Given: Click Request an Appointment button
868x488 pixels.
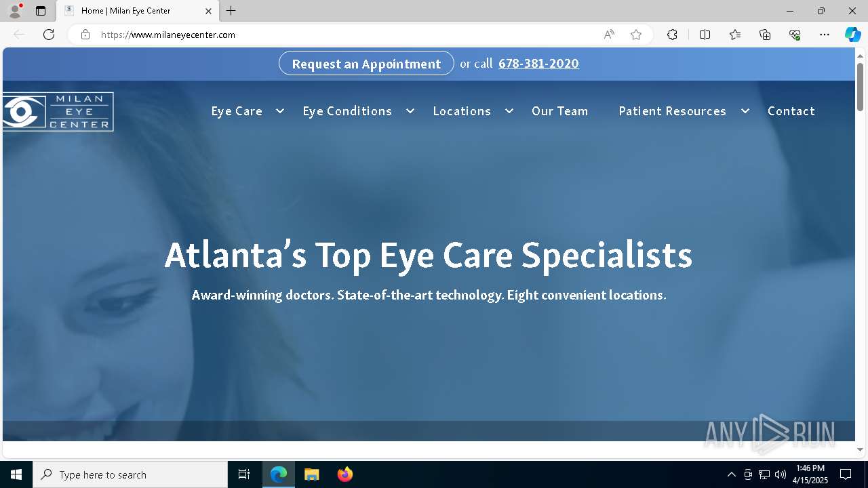Looking at the screenshot, I should (366, 64).
